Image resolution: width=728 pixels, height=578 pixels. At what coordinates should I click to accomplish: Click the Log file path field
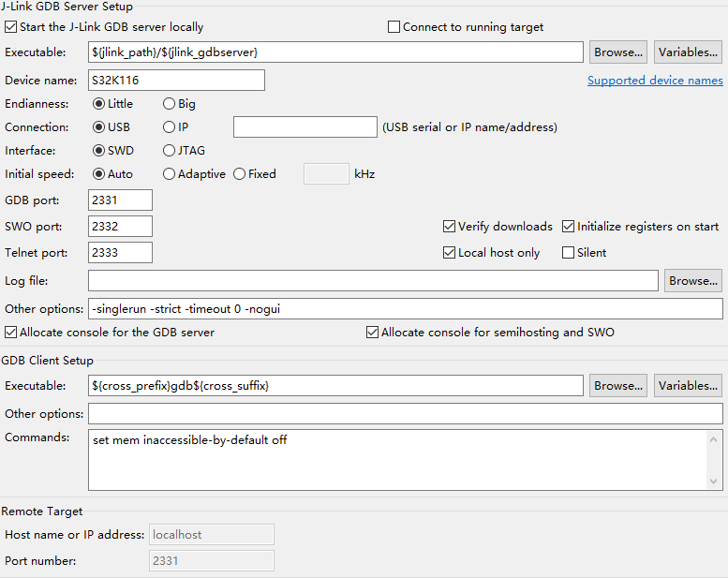point(373,281)
